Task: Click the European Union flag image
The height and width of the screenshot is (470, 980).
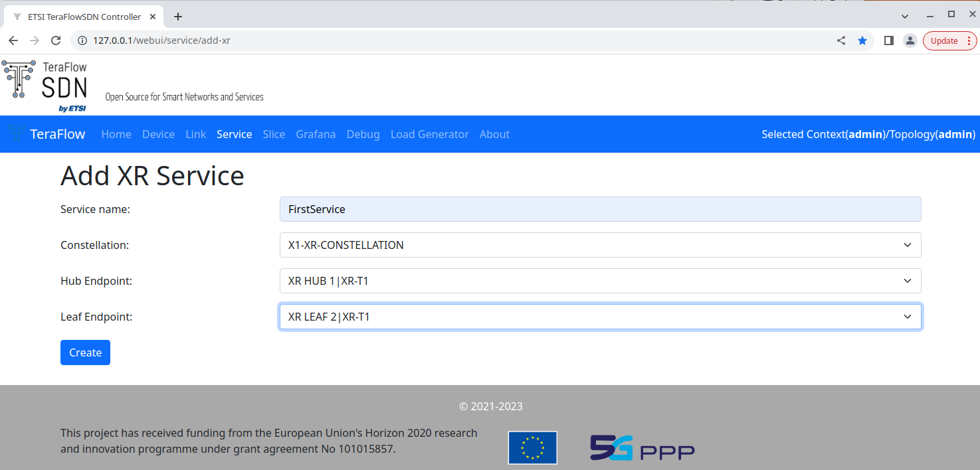Action: click(x=532, y=447)
